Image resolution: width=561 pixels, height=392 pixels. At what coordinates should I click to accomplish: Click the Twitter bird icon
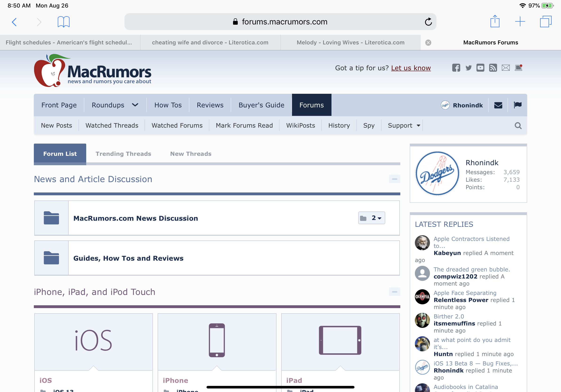(x=468, y=68)
